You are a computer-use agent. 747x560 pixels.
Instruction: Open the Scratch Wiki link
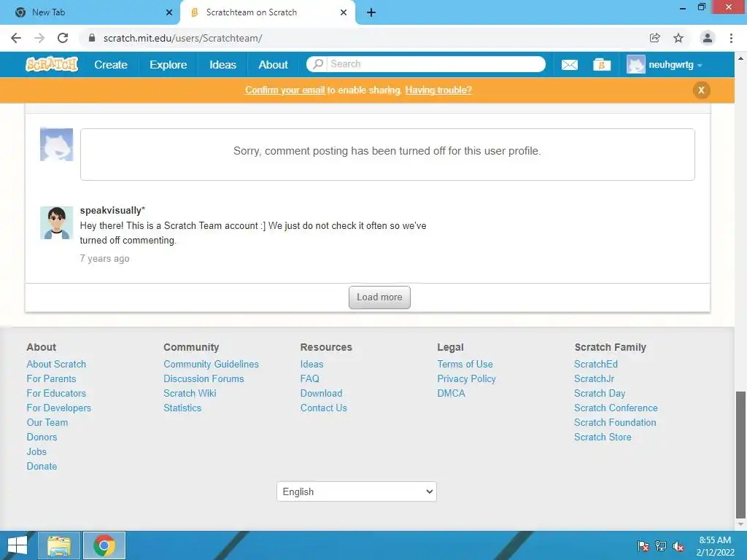(x=190, y=393)
